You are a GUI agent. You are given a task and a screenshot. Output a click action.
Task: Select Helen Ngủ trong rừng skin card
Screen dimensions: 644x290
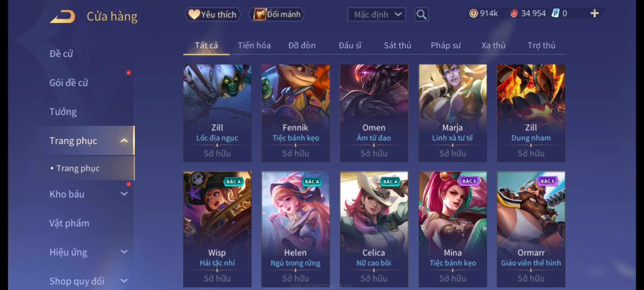295,229
